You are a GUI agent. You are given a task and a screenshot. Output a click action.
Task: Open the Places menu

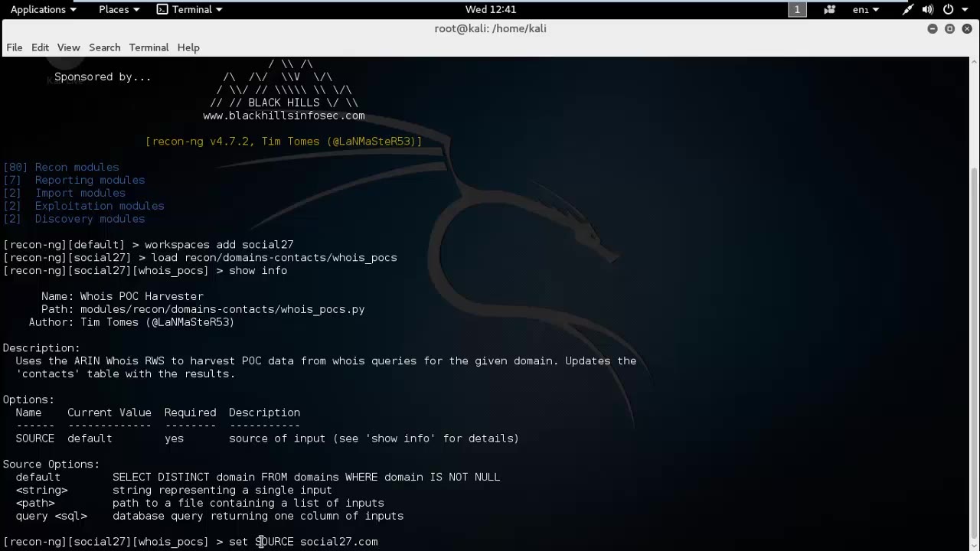click(119, 9)
